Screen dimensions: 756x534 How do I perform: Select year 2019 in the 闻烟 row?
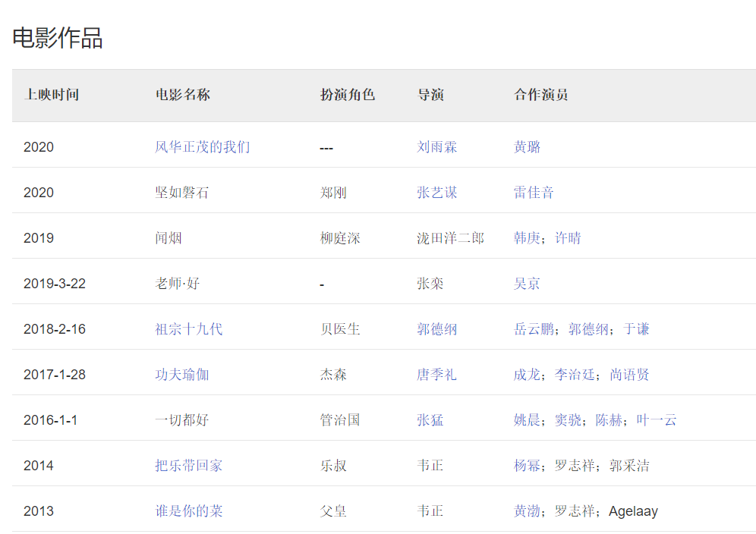pos(39,237)
